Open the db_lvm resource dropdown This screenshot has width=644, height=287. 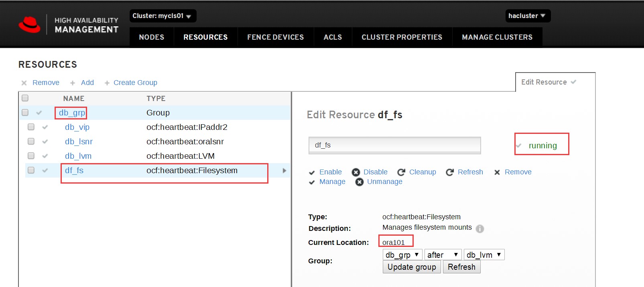pos(484,255)
